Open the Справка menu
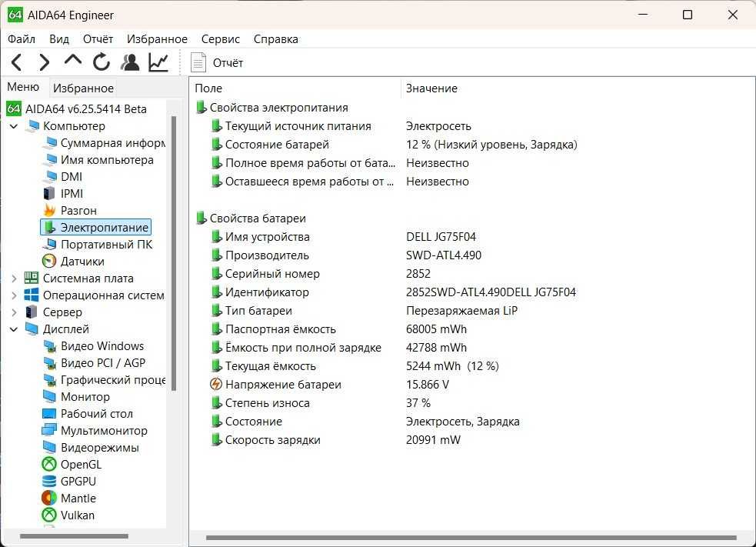 coord(276,39)
